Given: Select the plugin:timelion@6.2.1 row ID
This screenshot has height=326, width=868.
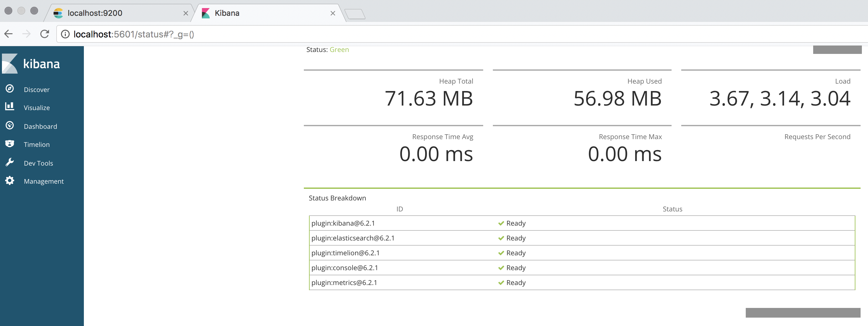Looking at the screenshot, I should (345, 253).
